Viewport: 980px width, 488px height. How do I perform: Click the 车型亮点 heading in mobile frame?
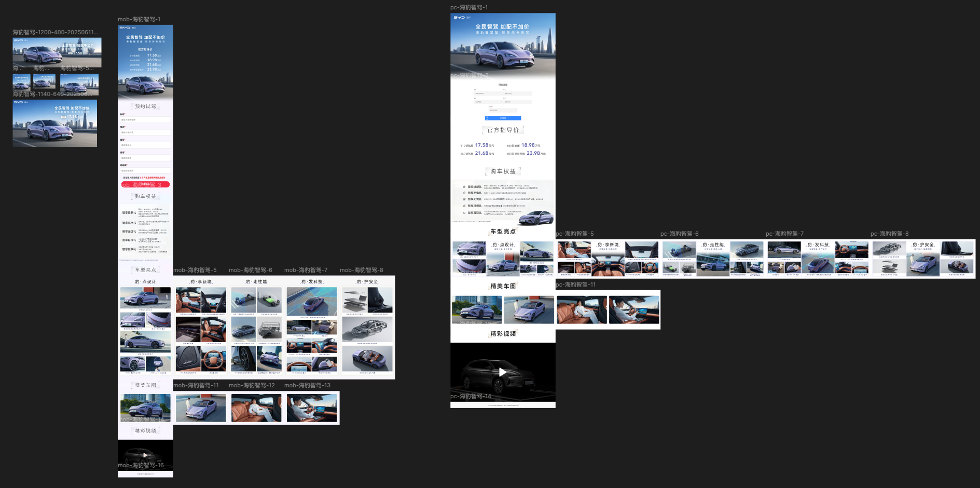point(145,270)
